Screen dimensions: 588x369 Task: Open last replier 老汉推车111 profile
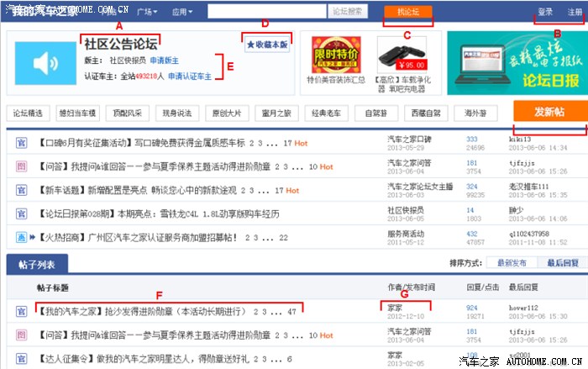pyautogui.click(x=528, y=187)
